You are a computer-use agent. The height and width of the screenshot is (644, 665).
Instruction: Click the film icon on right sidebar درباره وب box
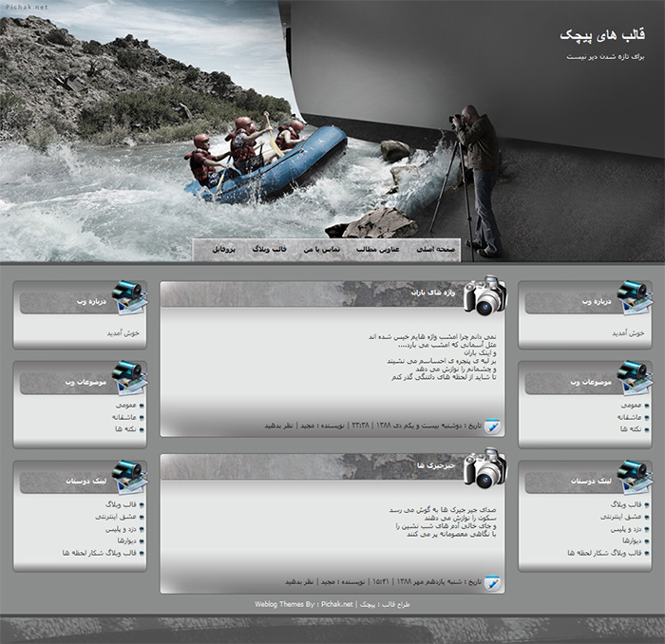[634, 297]
